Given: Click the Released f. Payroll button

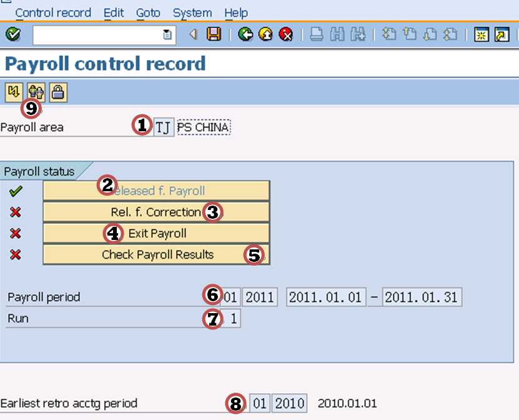Looking at the screenshot, I should pyautogui.click(x=157, y=191).
